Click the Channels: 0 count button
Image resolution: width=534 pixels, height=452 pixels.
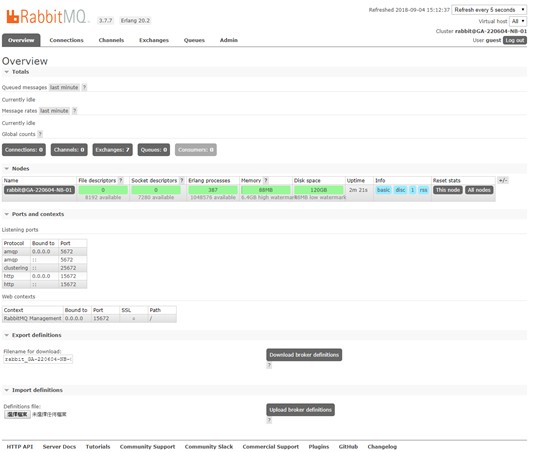pyautogui.click(x=69, y=150)
